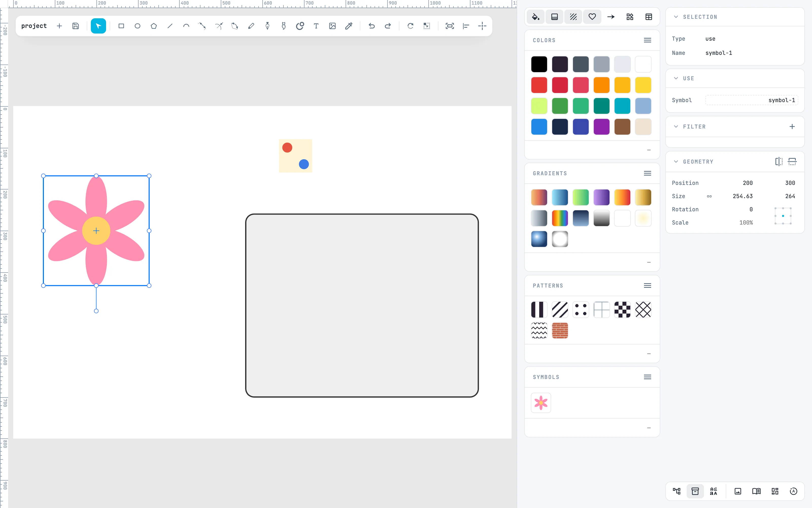Select the Ellipse tool

pyautogui.click(x=137, y=26)
